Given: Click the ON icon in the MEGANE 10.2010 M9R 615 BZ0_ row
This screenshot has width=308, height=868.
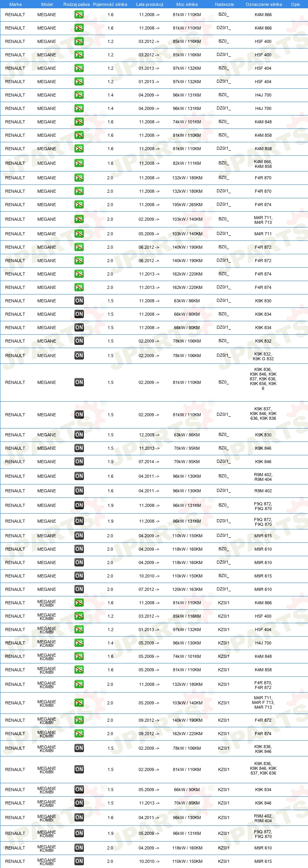Looking at the screenshot, I should (79, 576).
